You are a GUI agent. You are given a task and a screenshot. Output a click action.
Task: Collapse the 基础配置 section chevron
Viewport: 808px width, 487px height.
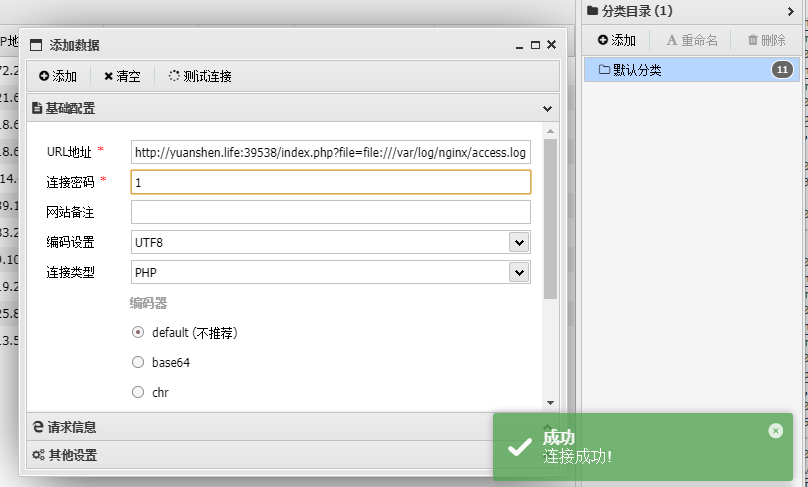pyautogui.click(x=547, y=109)
